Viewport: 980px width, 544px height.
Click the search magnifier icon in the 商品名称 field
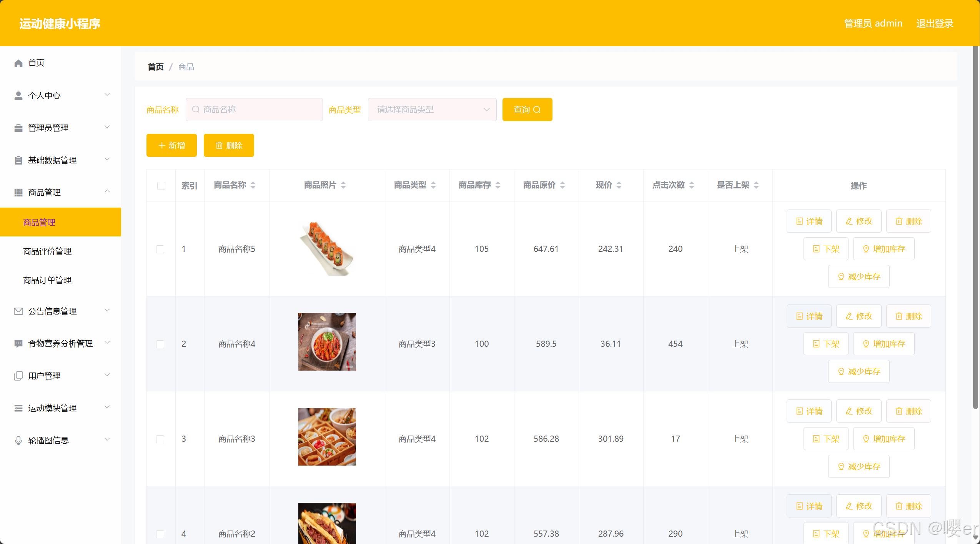(x=196, y=110)
